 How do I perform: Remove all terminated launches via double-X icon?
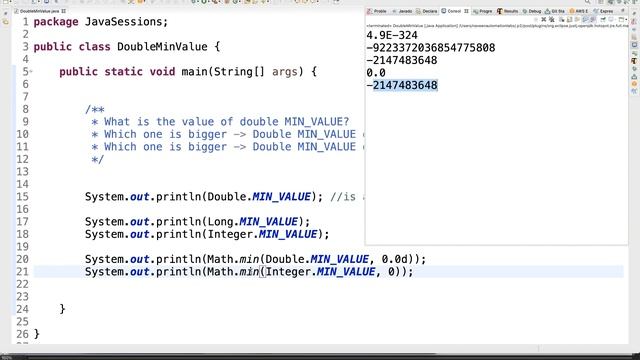pos(552,20)
